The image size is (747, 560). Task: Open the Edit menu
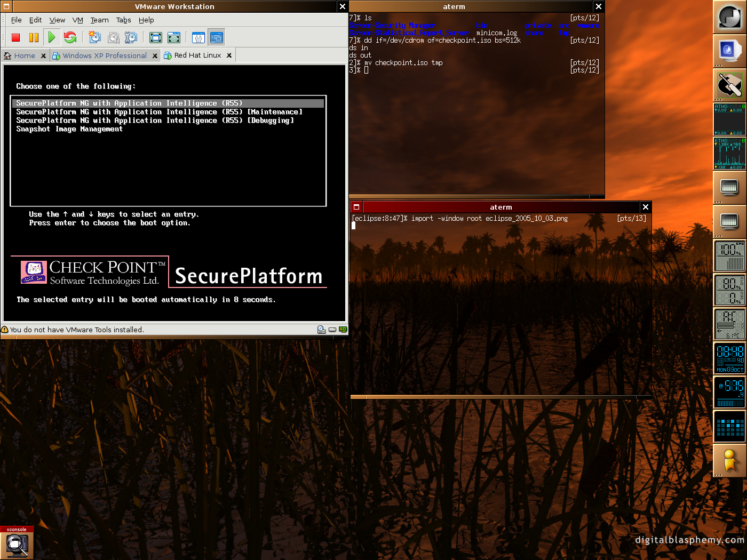tap(35, 20)
